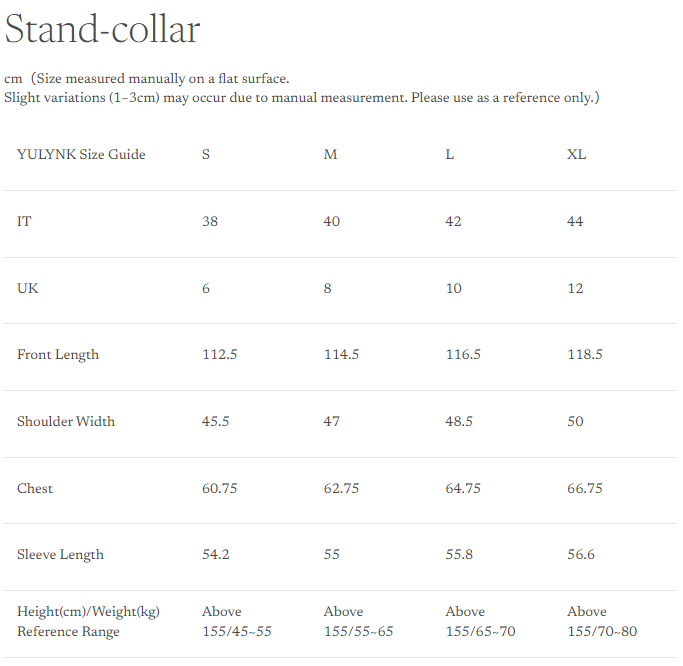Click the Front Length row label

pos(58,355)
